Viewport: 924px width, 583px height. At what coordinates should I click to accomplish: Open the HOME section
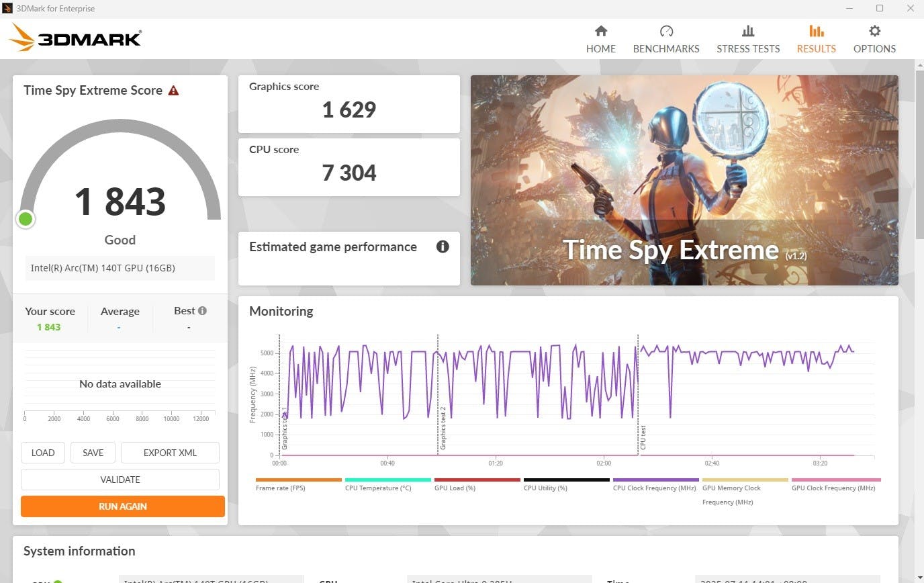click(x=600, y=39)
